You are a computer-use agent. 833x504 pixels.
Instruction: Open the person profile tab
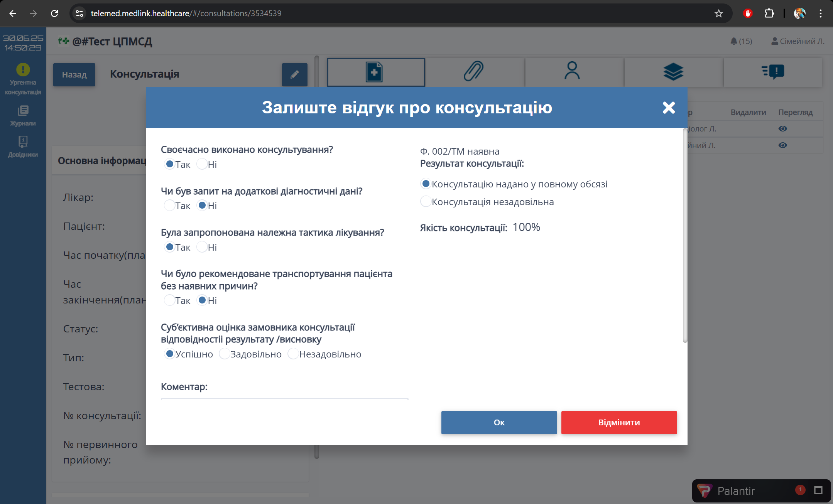pyautogui.click(x=573, y=72)
